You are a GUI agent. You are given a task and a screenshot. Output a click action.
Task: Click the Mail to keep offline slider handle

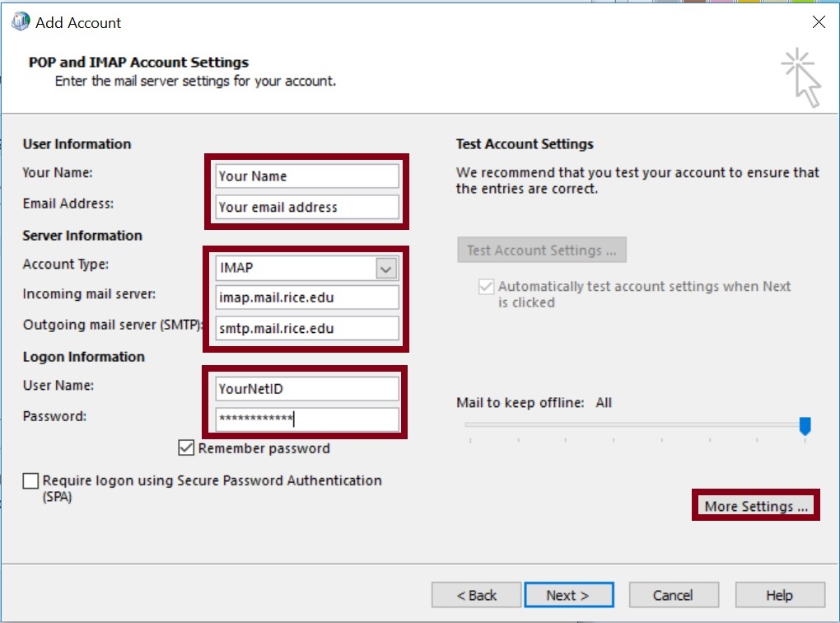[805, 425]
